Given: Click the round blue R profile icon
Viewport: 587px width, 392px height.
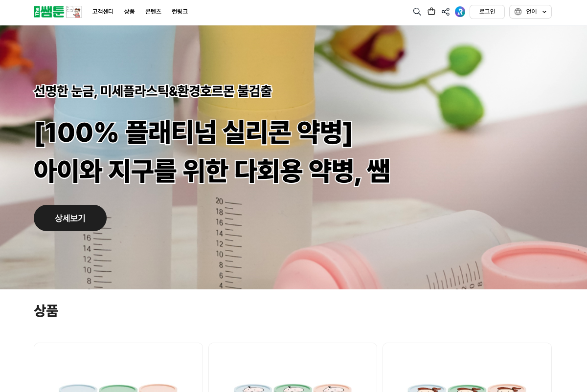Looking at the screenshot, I should click(460, 12).
